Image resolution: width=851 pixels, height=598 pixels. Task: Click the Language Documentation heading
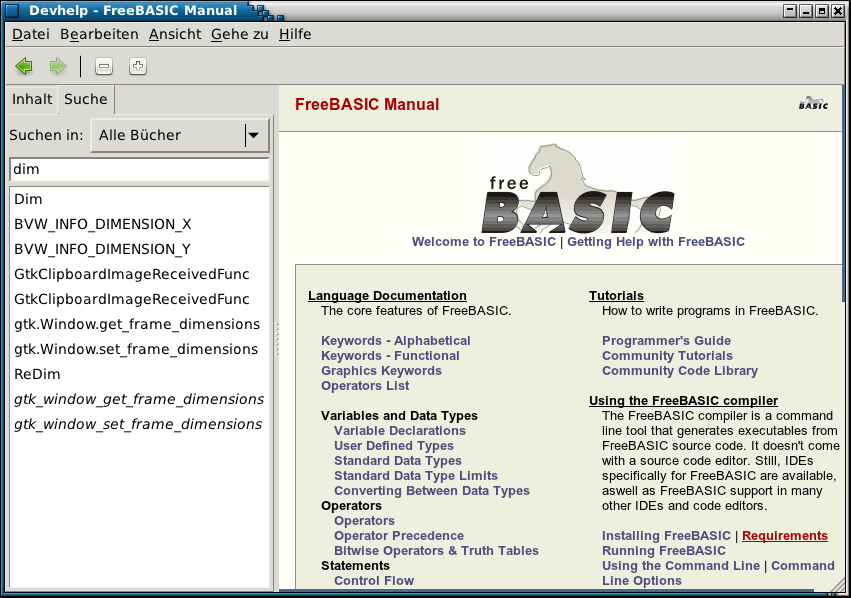click(x=387, y=296)
